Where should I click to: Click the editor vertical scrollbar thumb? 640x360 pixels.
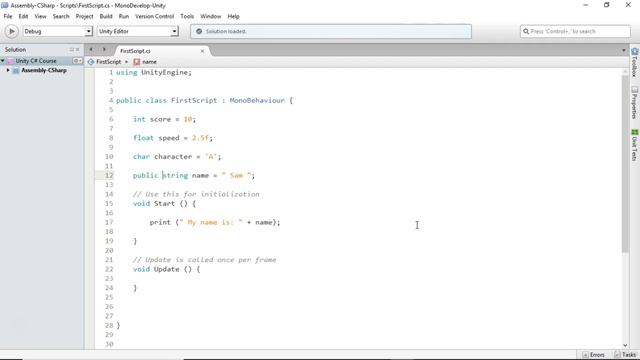[x=625, y=163]
